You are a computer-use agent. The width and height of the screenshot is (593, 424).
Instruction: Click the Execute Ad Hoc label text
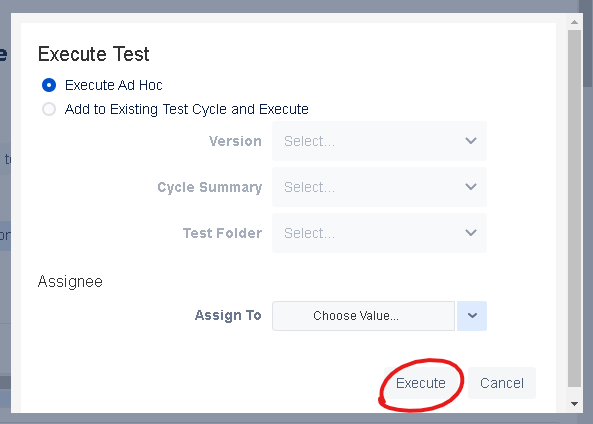coord(114,85)
